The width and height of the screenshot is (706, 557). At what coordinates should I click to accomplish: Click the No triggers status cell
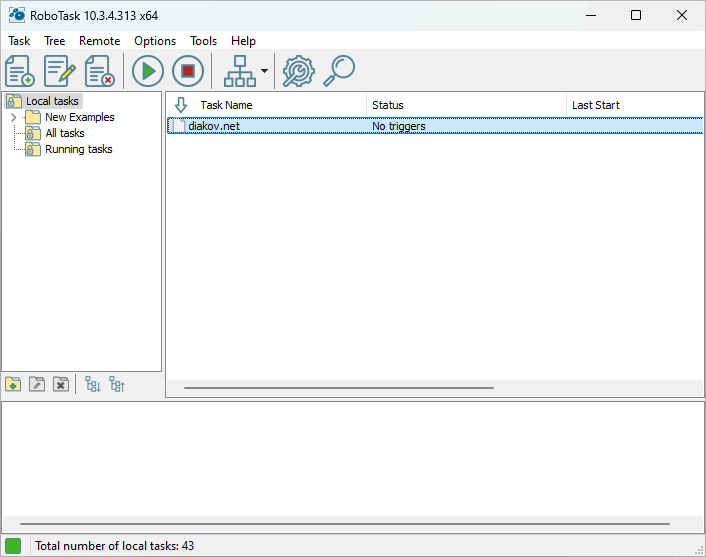click(398, 126)
